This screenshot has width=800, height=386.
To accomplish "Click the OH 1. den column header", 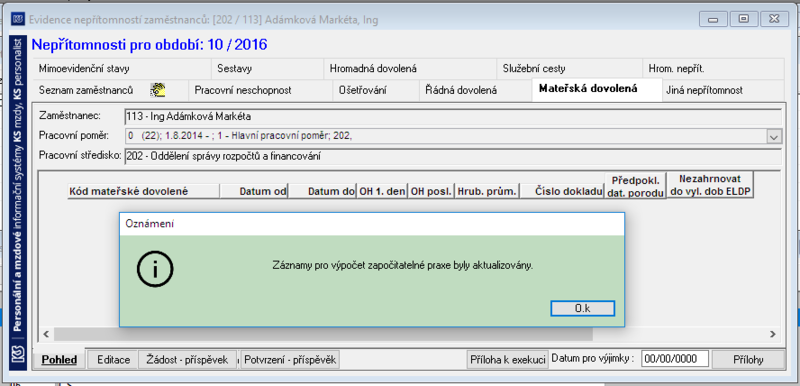I will click(382, 191).
